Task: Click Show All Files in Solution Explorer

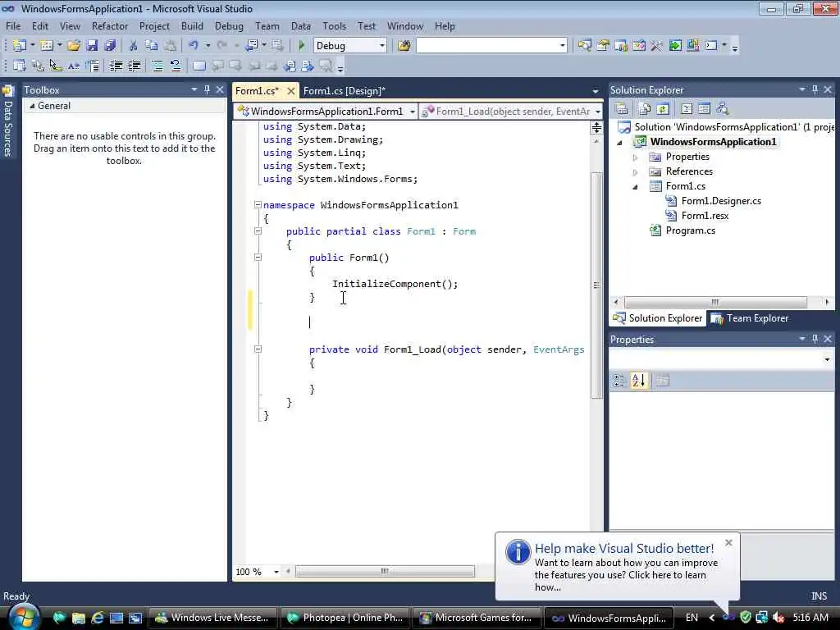Action: pos(645,109)
